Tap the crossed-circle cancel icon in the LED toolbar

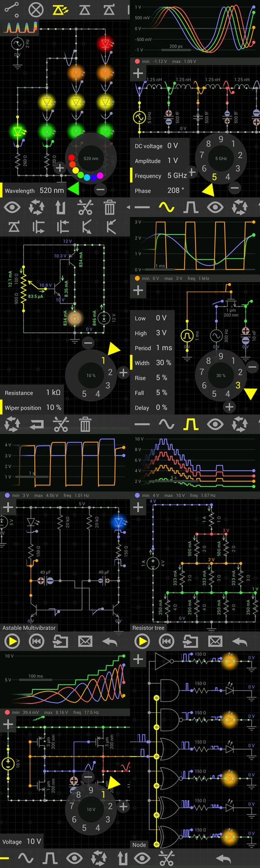(36, 9)
